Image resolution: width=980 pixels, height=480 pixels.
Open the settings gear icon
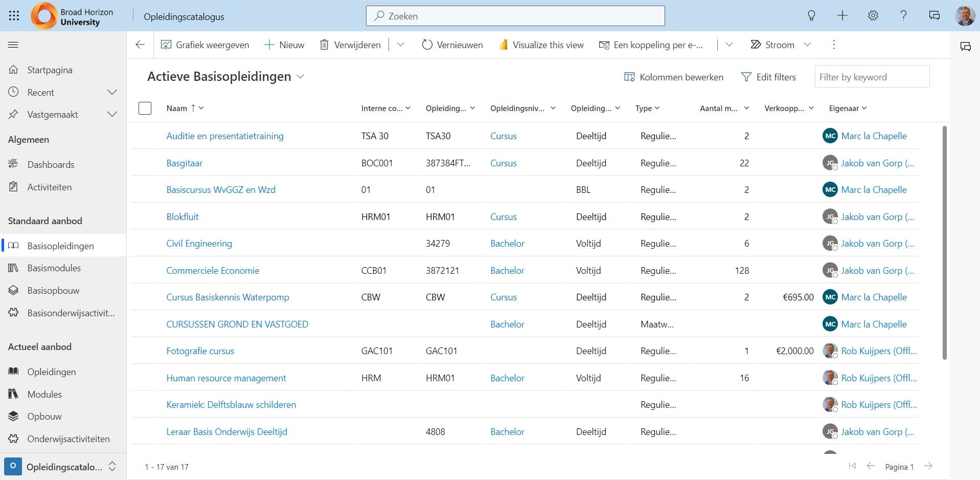(x=873, y=16)
